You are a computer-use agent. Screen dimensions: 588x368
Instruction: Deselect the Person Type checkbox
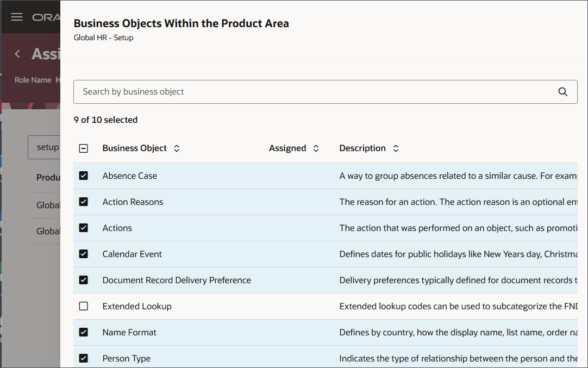pos(84,359)
